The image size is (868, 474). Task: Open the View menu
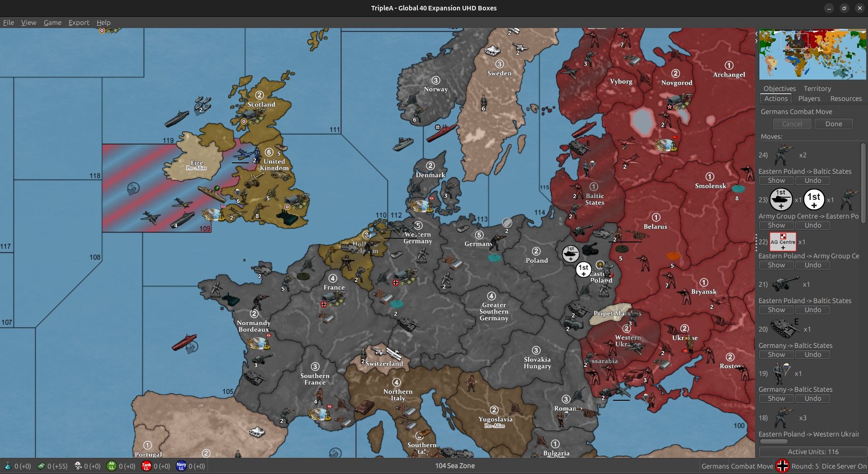click(28, 23)
